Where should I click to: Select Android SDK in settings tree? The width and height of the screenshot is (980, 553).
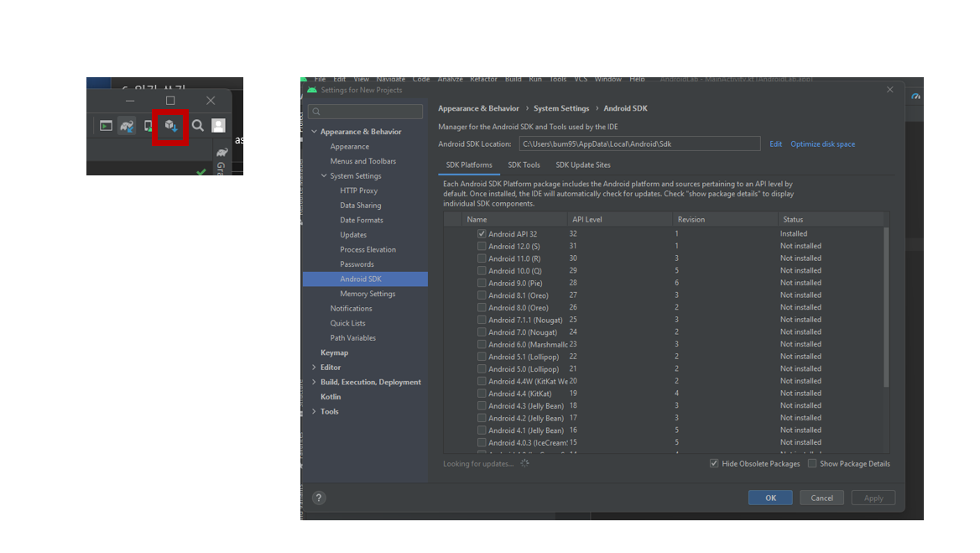[365, 279]
